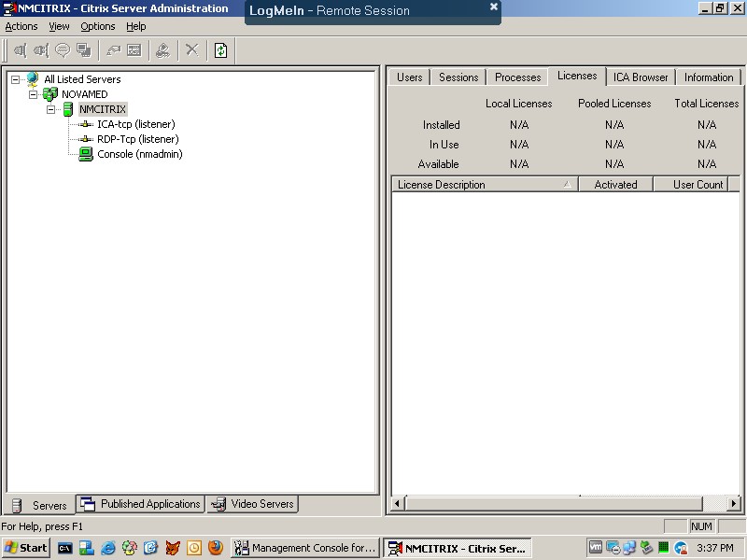Image resolution: width=747 pixels, height=560 pixels.
Task: Click the Logoff toolbar icon
Action: [162, 50]
